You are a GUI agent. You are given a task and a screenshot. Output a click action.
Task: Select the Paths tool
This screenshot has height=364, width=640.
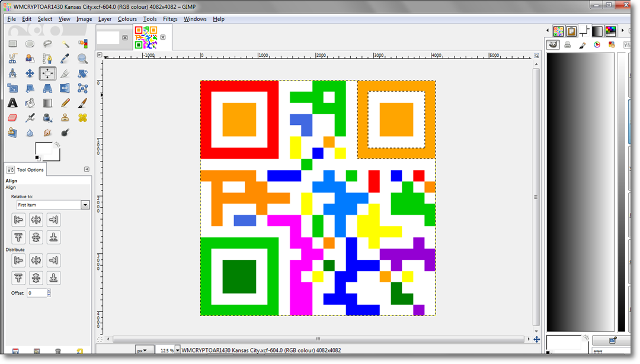(47, 59)
